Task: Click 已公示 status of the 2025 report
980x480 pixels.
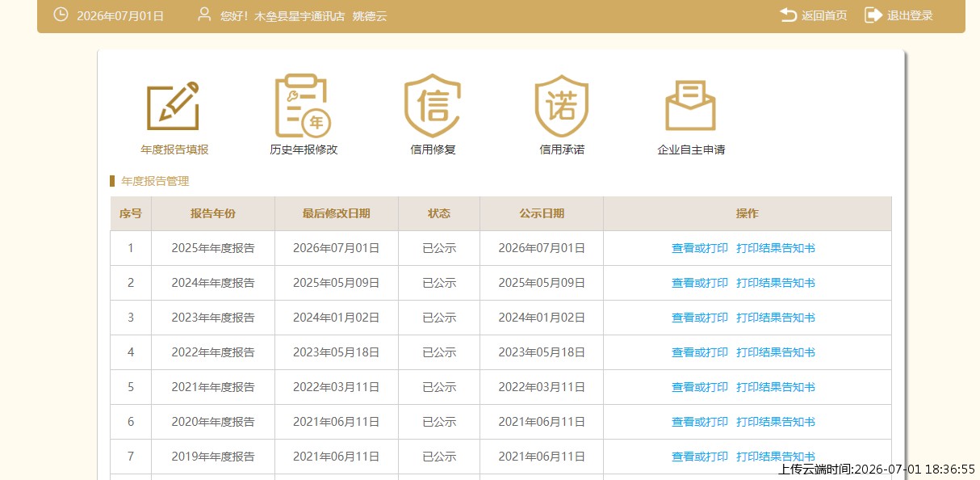Action: click(439, 248)
